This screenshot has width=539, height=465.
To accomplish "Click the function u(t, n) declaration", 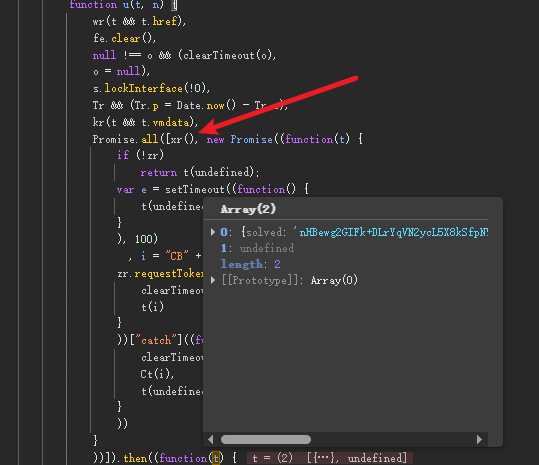I will [117, 5].
